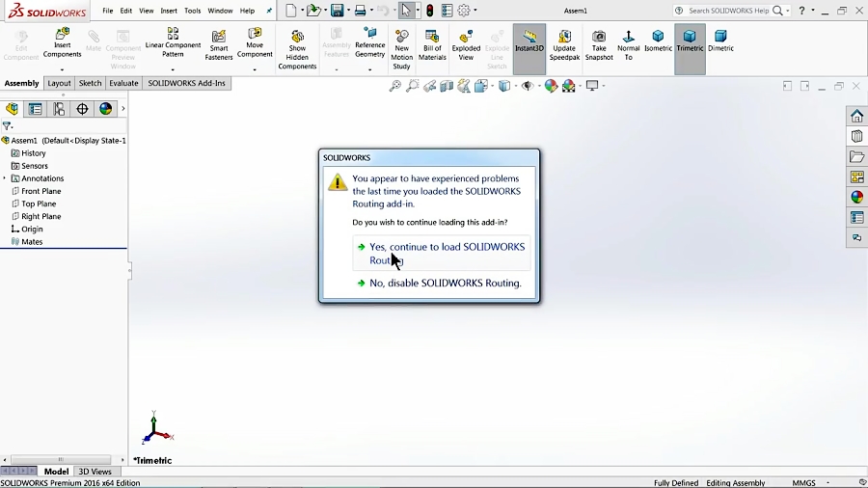The width and height of the screenshot is (868, 488).
Task: Open the FeatureManager design tree tab
Action: point(12,108)
